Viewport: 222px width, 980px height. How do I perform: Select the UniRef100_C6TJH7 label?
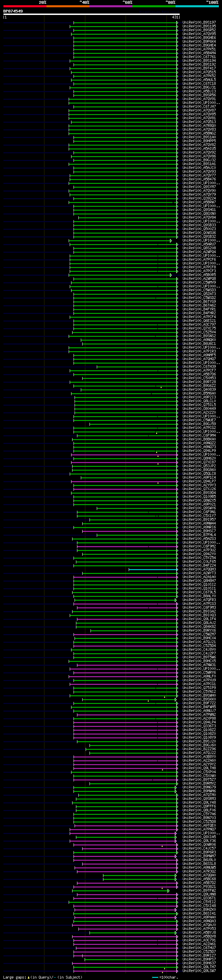tap(199, 107)
